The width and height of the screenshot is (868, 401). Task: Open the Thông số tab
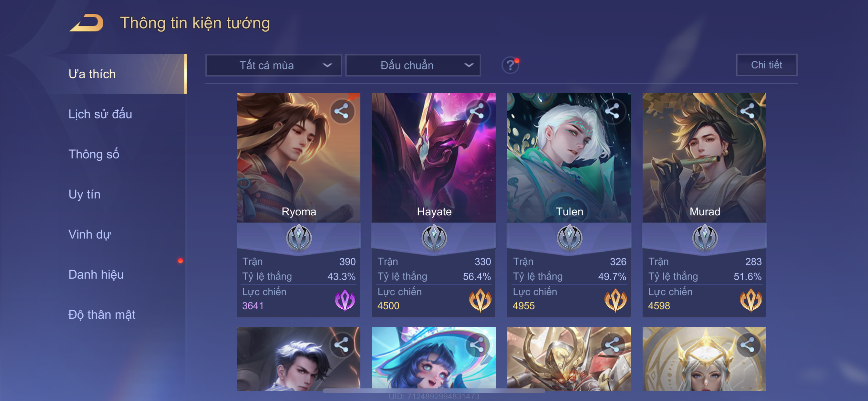coord(94,154)
